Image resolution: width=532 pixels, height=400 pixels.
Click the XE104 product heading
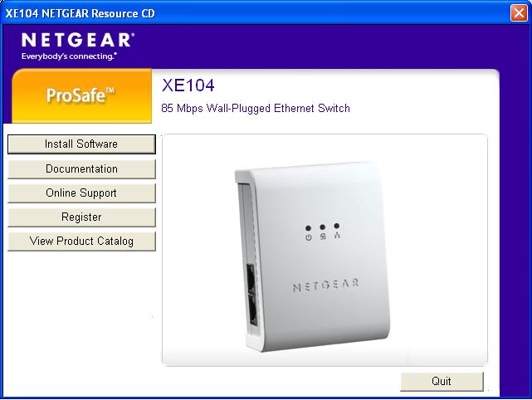(188, 85)
